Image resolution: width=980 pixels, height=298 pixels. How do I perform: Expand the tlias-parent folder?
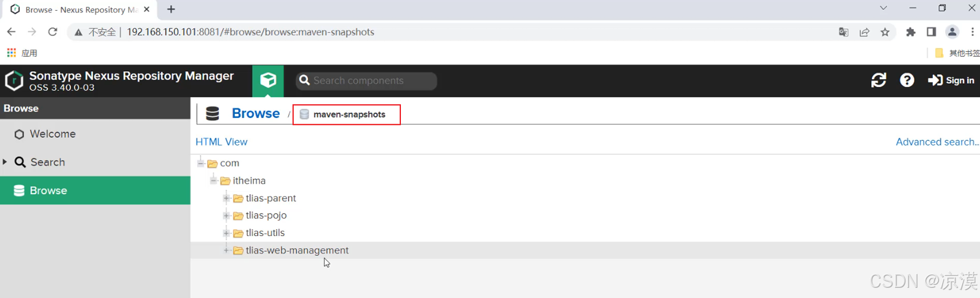pyautogui.click(x=226, y=198)
